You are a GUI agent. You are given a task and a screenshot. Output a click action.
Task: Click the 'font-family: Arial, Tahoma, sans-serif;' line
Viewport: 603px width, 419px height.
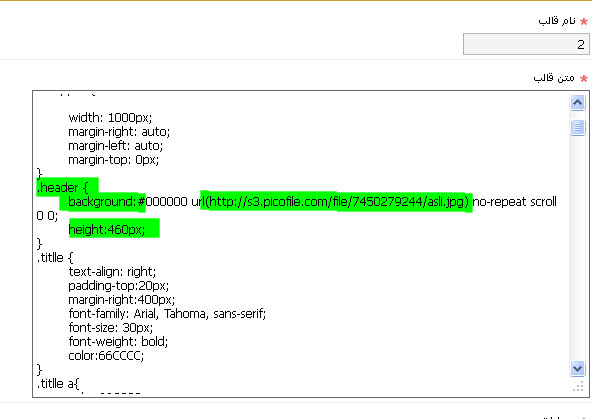click(167, 314)
